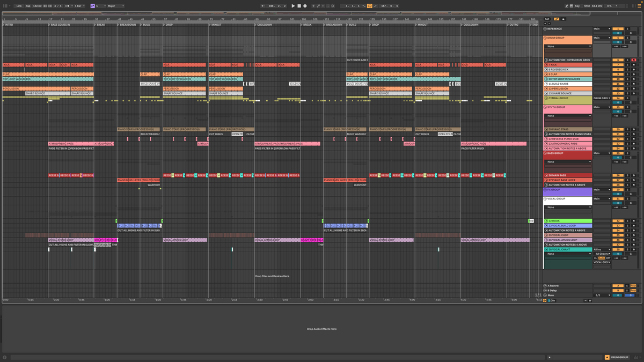Toggle the 12 PERCUSSION track activator

click(x=618, y=88)
